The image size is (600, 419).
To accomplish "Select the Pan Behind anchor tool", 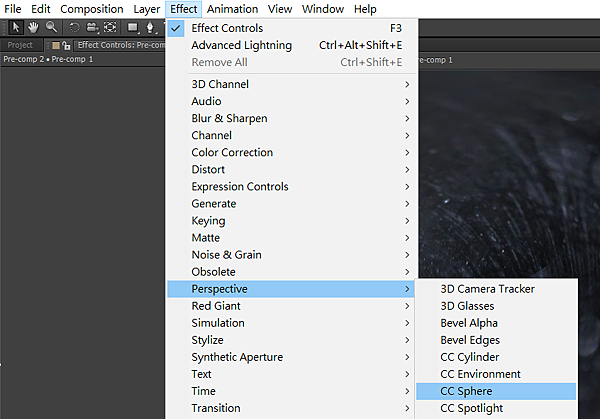I will [x=109, y=27].
